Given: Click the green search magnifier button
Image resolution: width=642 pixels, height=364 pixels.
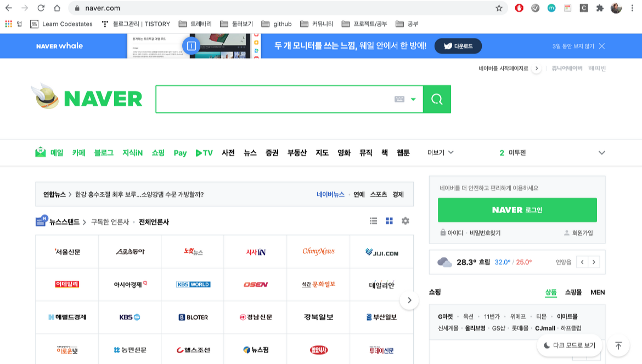Looking at the screenshot, I should pos(437,99).
